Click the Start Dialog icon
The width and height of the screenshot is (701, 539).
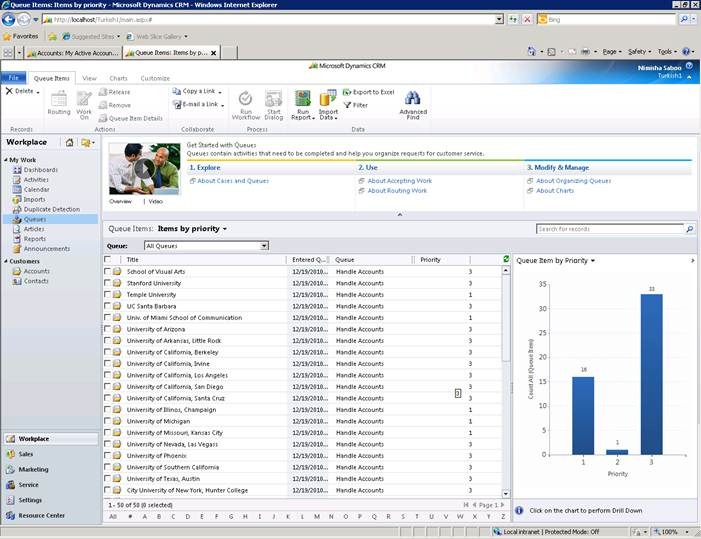273,98
